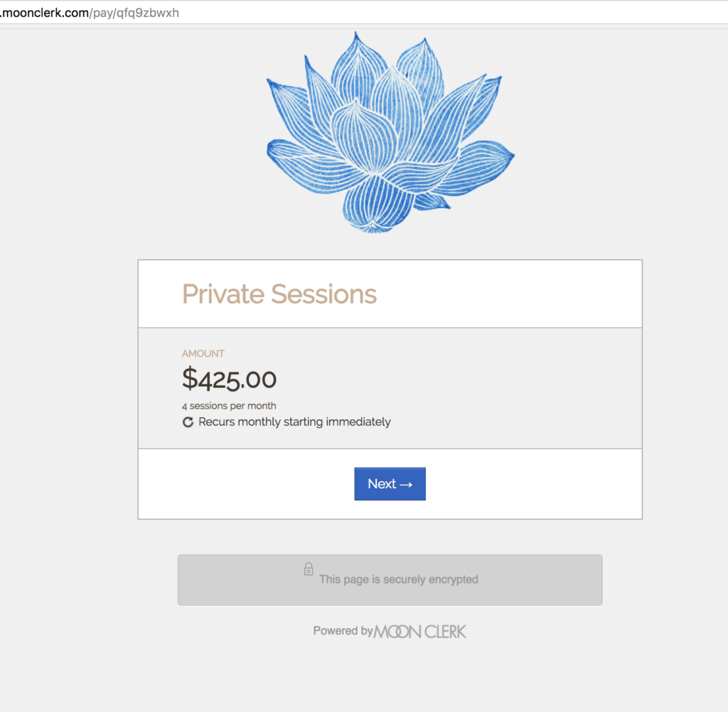Viewport: 728px width, 712px height.
Task: Click the arrow symbol inside Next button
Action: click(406, 485)
